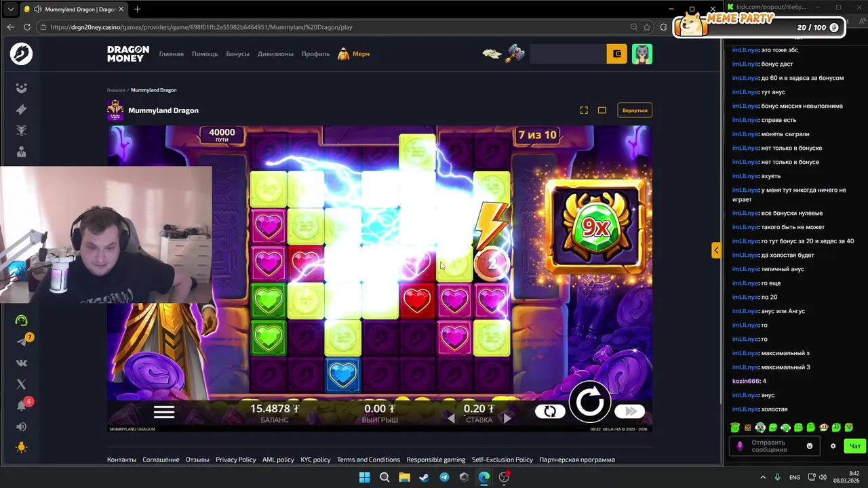This screenshot has height=488, width=868.
Task: Open the browser extensions puzzle icon
Action: click(x=663, y=27)
